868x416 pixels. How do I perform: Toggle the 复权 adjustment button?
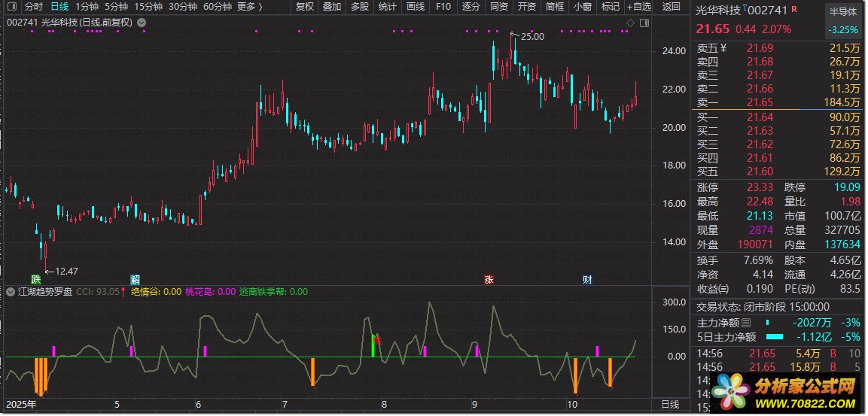[304, 7]
